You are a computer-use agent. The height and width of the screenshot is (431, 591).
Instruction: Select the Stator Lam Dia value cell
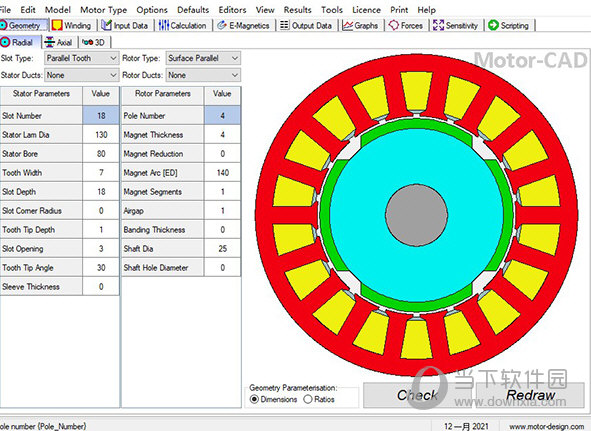click(x=101, y=135)
